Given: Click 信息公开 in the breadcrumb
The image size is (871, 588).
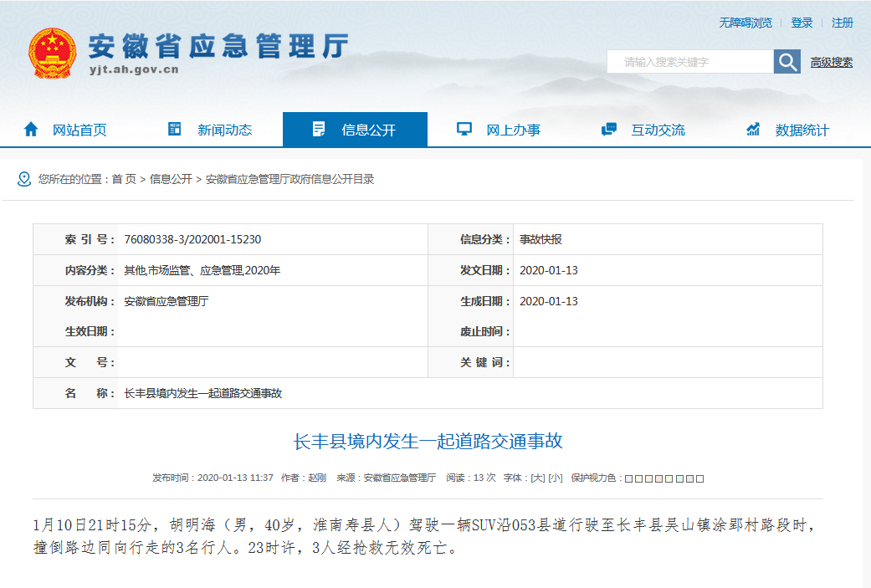Looking at the screenshot, I should click(171, 179).
